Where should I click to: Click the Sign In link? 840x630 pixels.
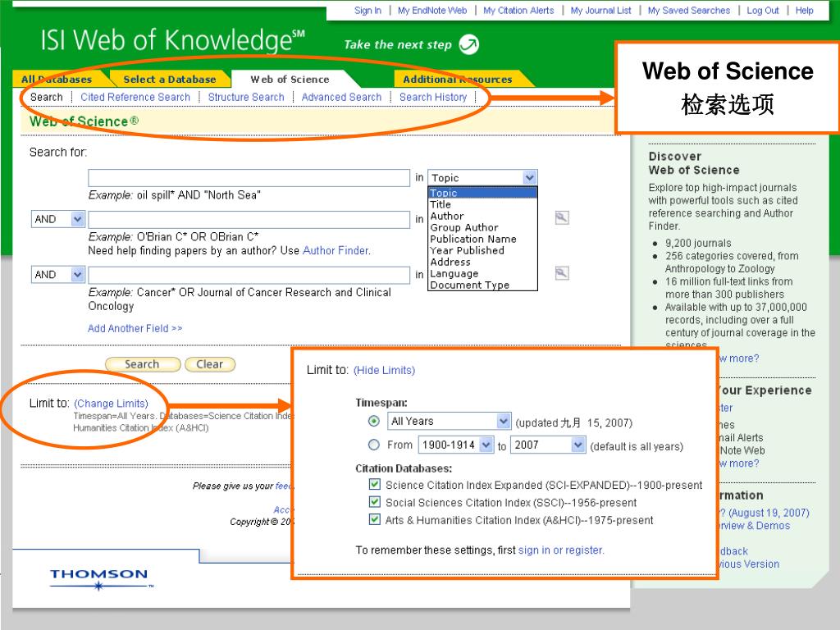(367, 10)
